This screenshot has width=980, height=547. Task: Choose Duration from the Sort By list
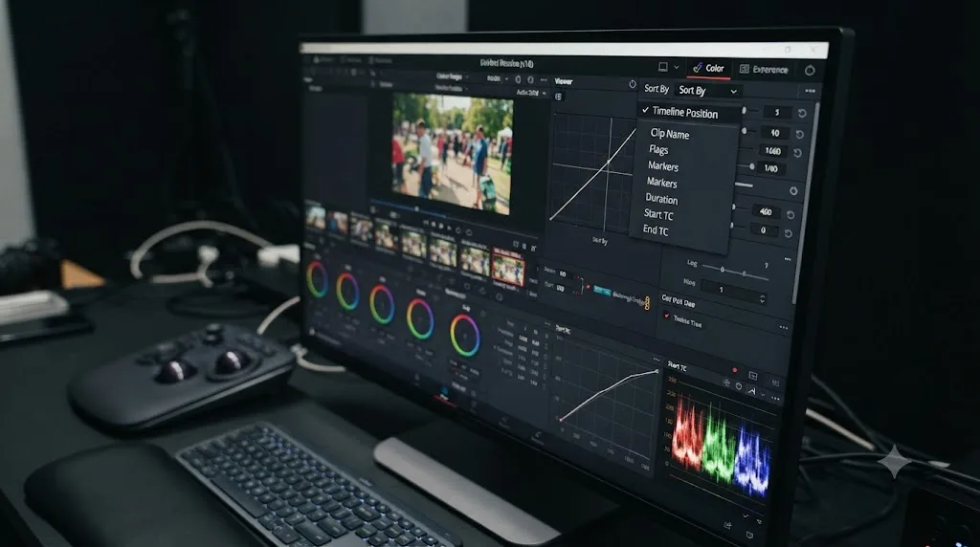[661, 199]
